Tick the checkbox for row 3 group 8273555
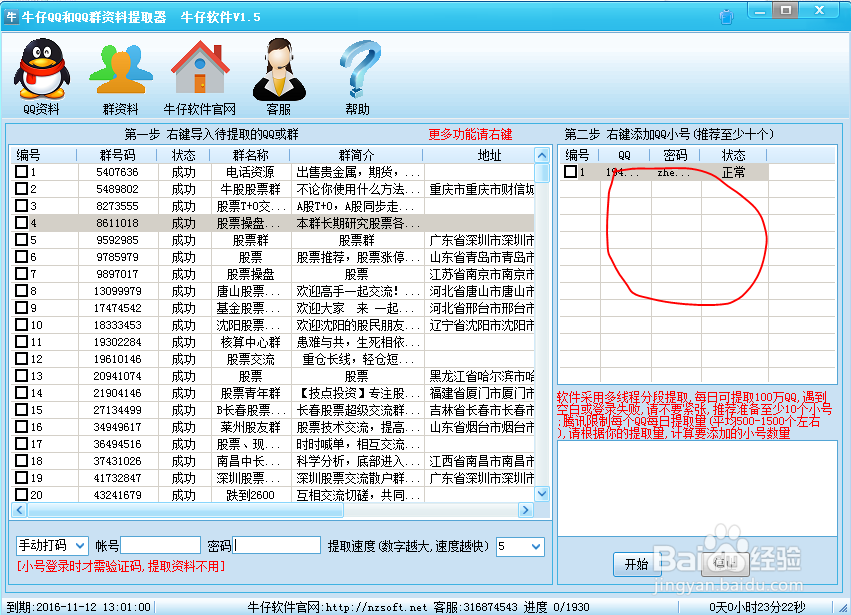 (21, 206)
